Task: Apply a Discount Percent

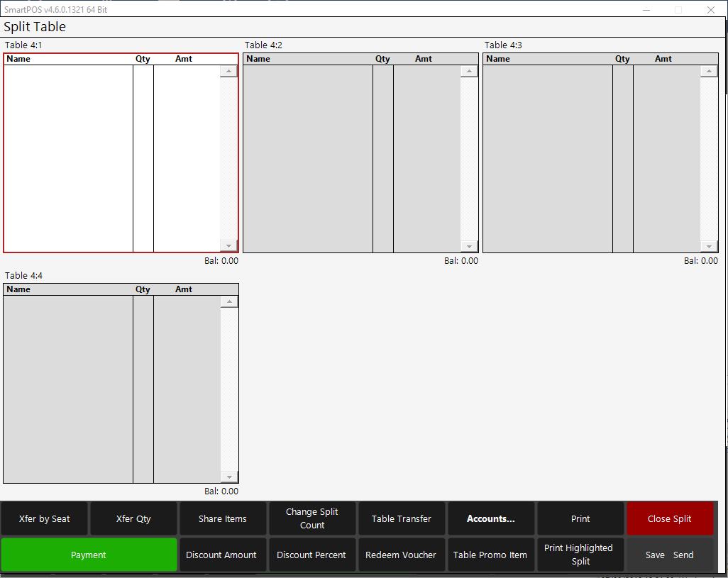Action: (x=311, y=555)
